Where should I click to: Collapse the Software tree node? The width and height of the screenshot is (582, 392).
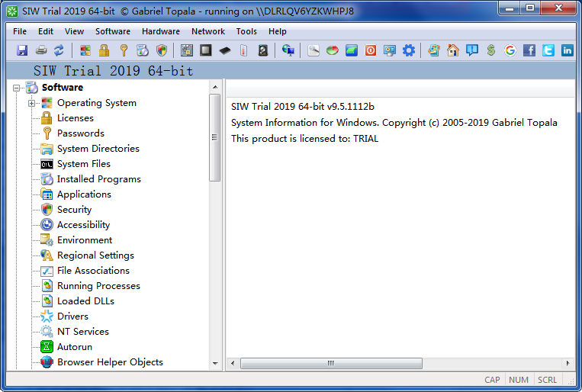(x=17, y=88)
